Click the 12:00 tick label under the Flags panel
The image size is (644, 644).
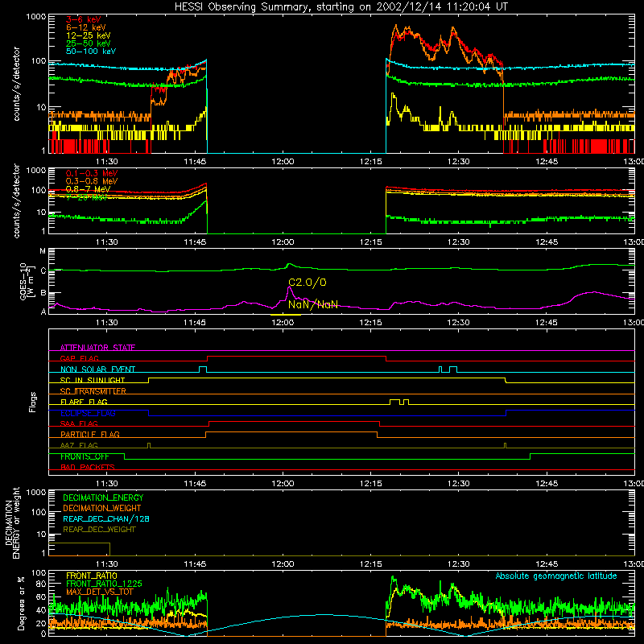[x=283, y=484]
